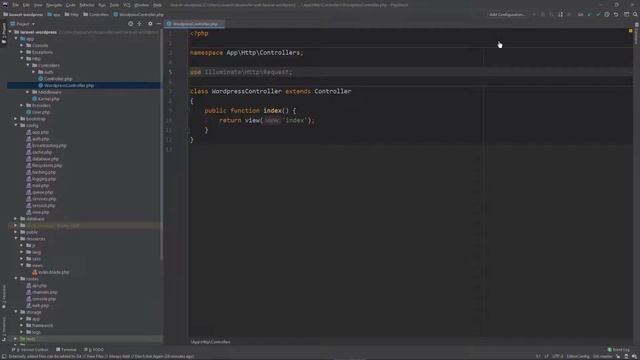The width and height of the screenshot is (640, 360).
Task: Open the Git history clock icon
Action: click(607, 14)
